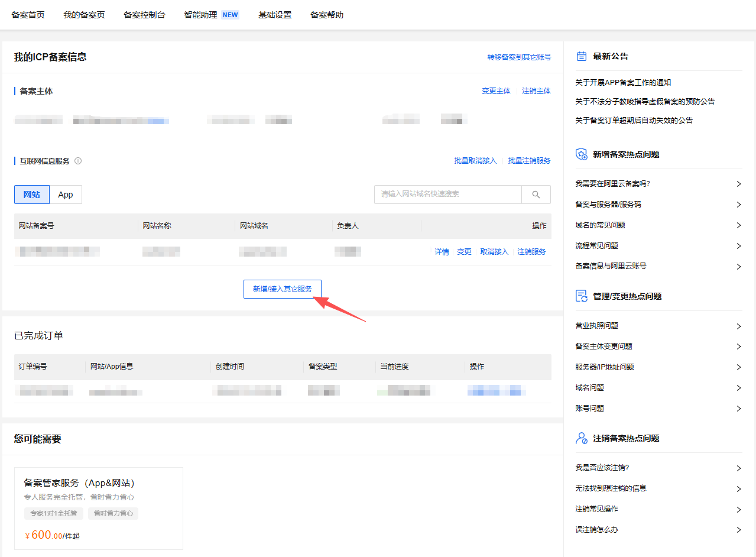Screen dimensions: 756x557
Task: Click the 管理/变更热点问题 section icon
Action: coord(581,296)
